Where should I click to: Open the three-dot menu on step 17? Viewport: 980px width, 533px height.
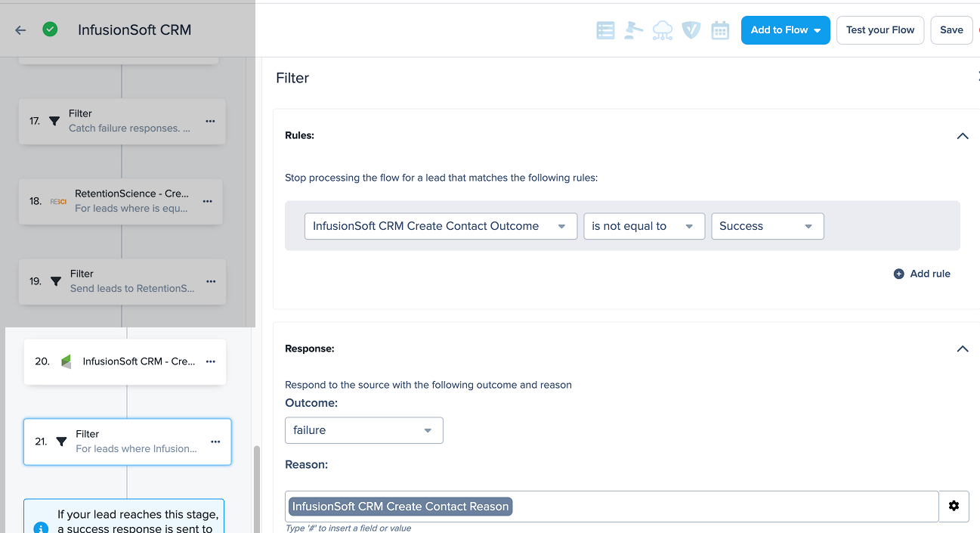210,121
